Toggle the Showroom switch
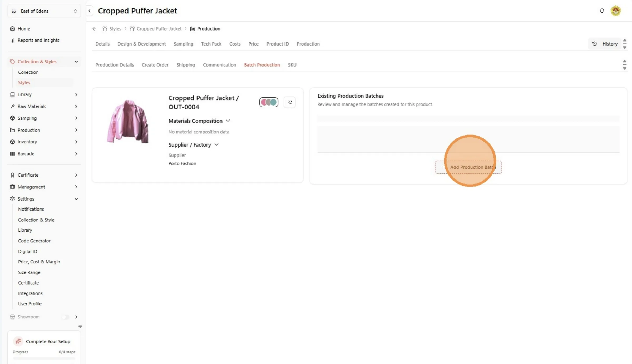632x364 pixels. (66, 317)
